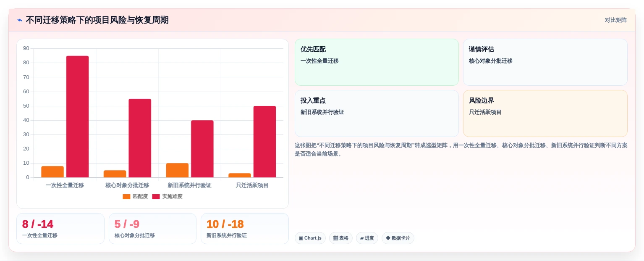Click the 只迁活跃项目 x-axis label

pyautogui.click(x=252, y=185)
